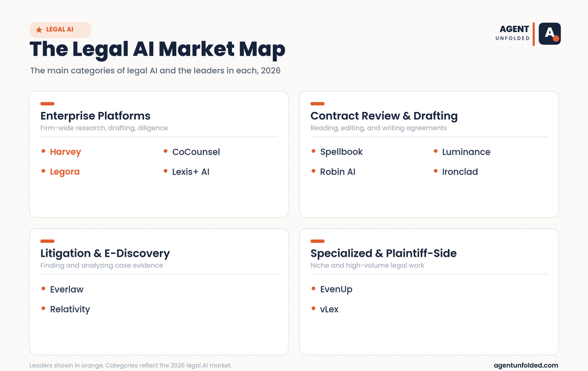Select Luminance entry
This screenshot has width=588, height=371.
(x=466, y=152)
